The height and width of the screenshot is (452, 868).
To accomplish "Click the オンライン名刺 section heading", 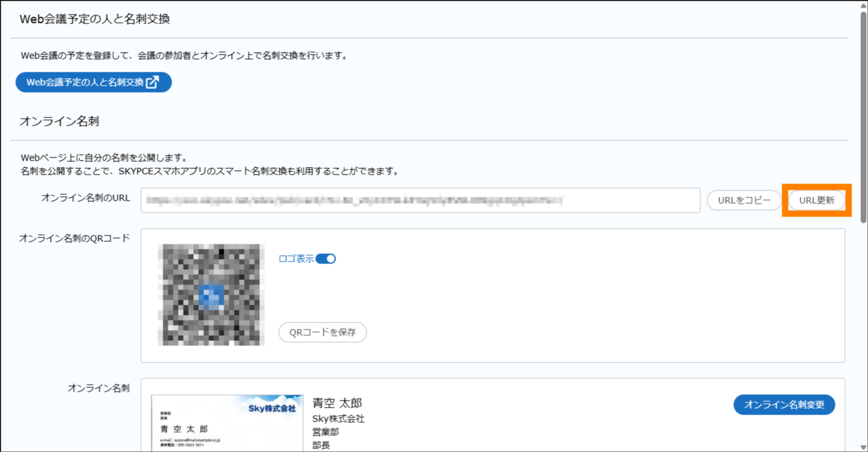I will click(x=59, y=121).
